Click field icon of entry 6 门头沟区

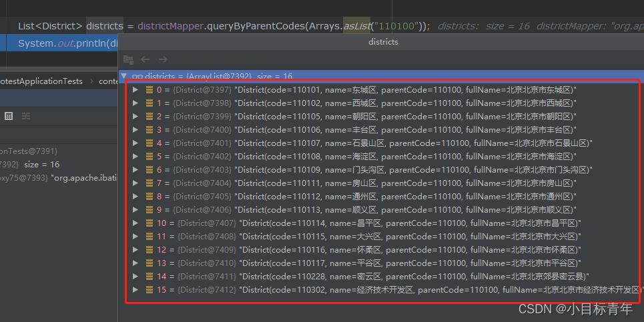point(149,169)
